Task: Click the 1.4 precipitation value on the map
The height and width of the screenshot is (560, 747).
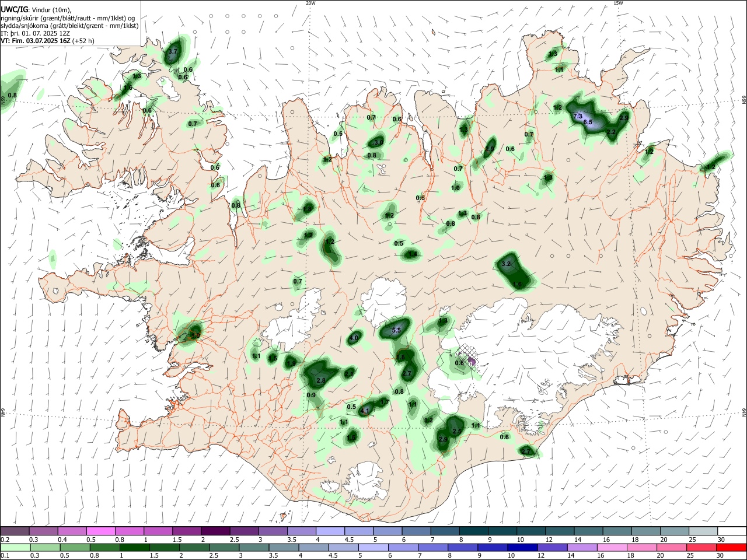Action: [413, 254]
